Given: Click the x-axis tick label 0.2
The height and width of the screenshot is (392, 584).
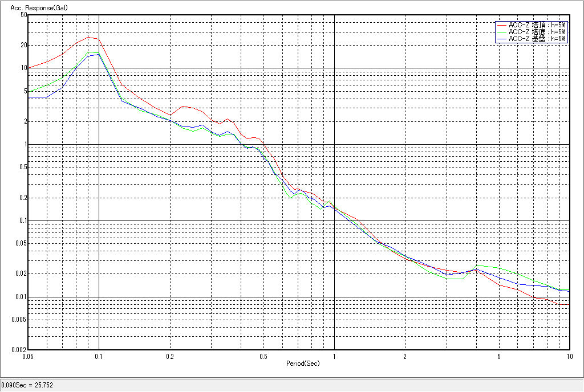Looking at the screenshot, I should click(x=169, y=356).
